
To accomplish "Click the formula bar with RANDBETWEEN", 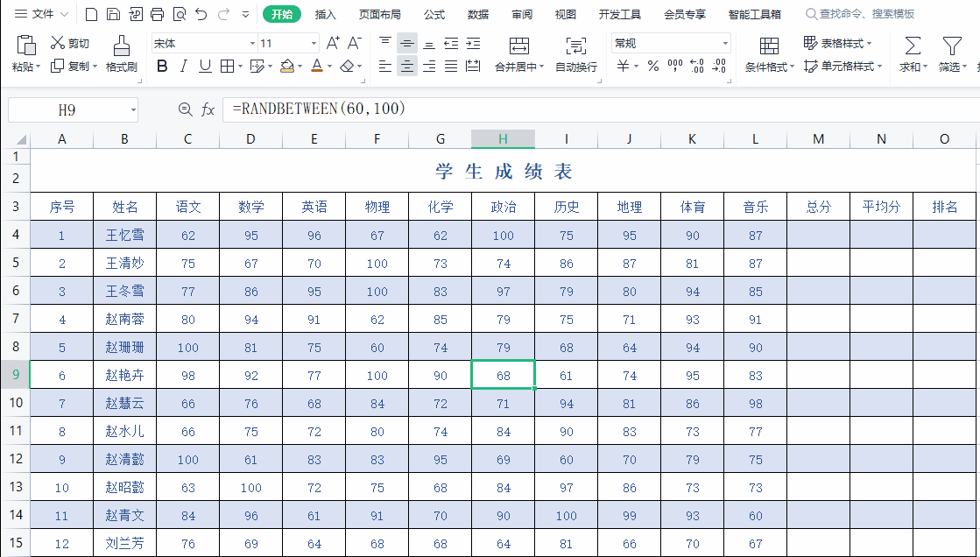I will (600, 109).
